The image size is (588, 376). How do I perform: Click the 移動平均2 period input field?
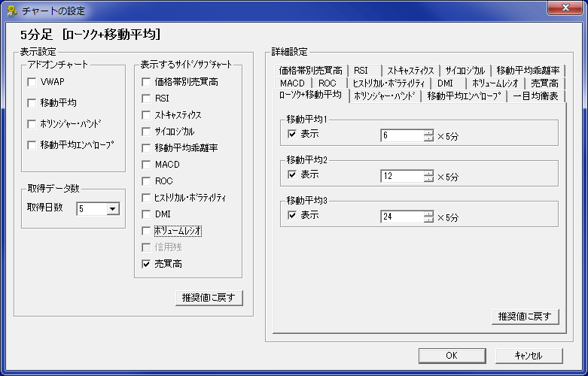point(402,176)
